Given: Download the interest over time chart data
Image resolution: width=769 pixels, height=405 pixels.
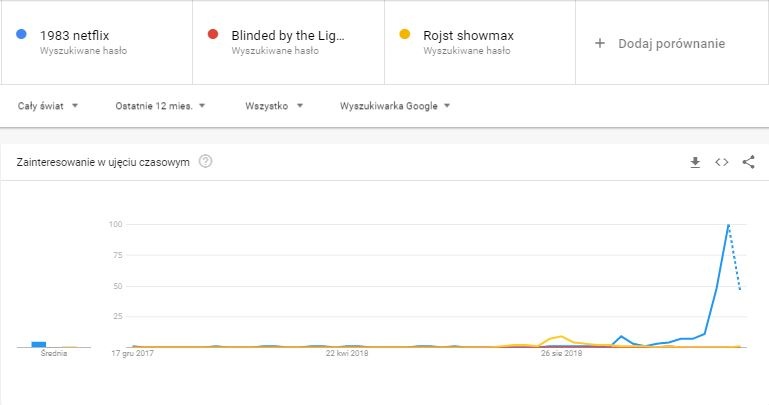Looking at the screenshot, I should [695, 162].
